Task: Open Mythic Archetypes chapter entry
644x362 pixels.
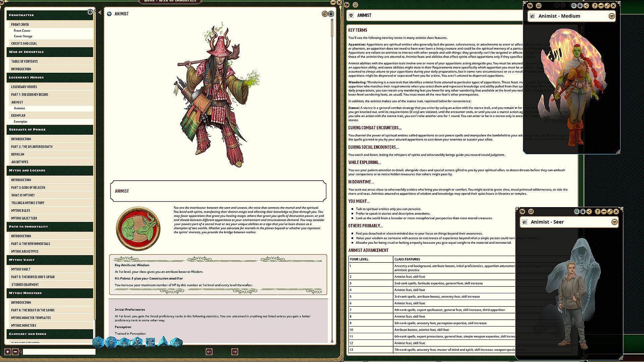Action: (x=25, y=251)
